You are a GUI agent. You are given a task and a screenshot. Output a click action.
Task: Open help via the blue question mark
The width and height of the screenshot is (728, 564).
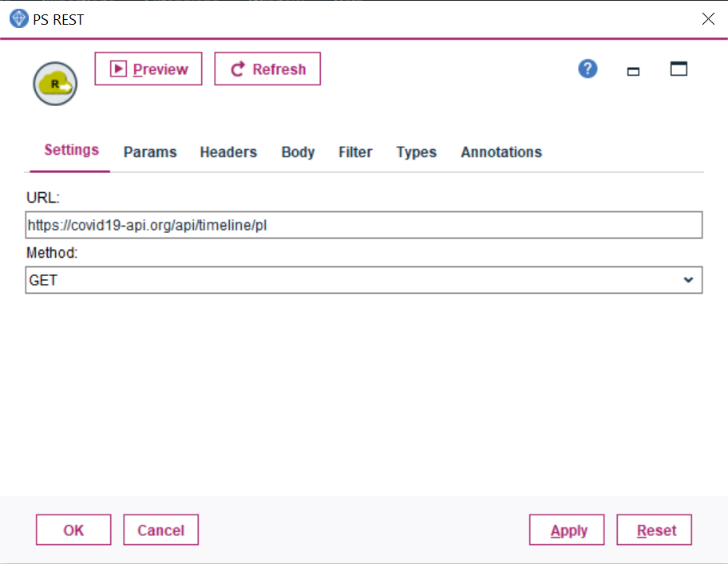(588, 69)
